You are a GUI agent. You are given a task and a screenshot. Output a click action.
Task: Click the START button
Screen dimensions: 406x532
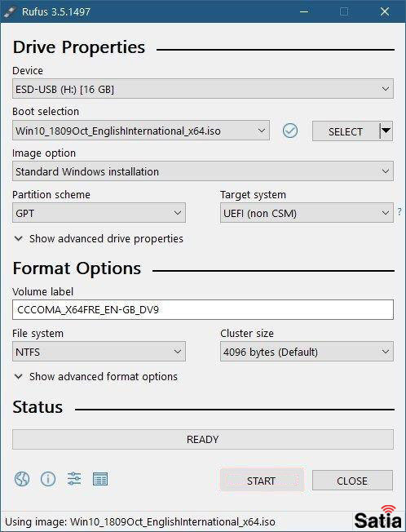(x=262, y=480)
